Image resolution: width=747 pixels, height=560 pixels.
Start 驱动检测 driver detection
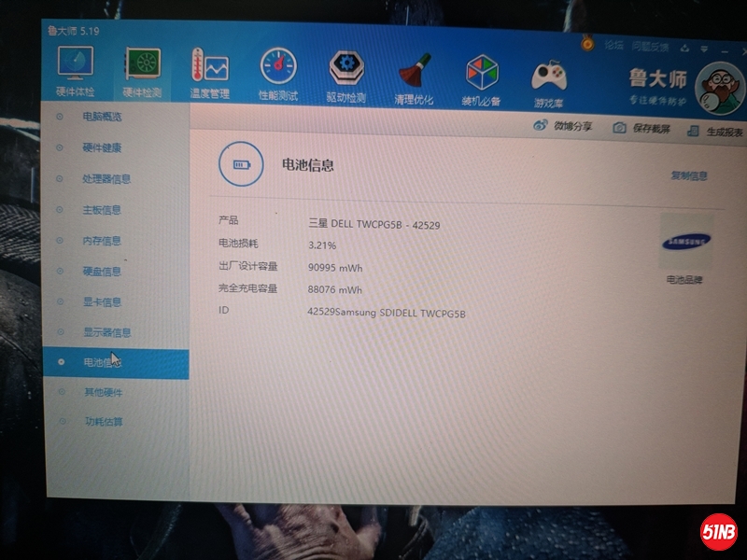pyautogui.click(x=345, y=70)
